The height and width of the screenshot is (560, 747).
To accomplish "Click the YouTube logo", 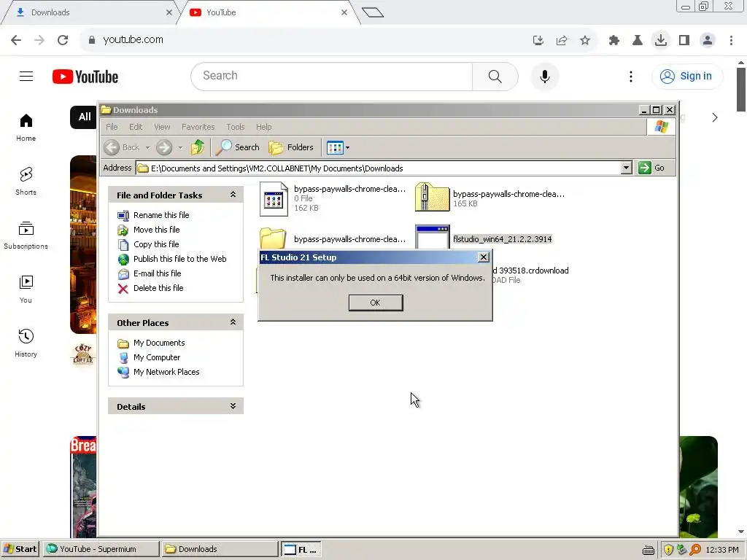I will [x=85, y=77].
